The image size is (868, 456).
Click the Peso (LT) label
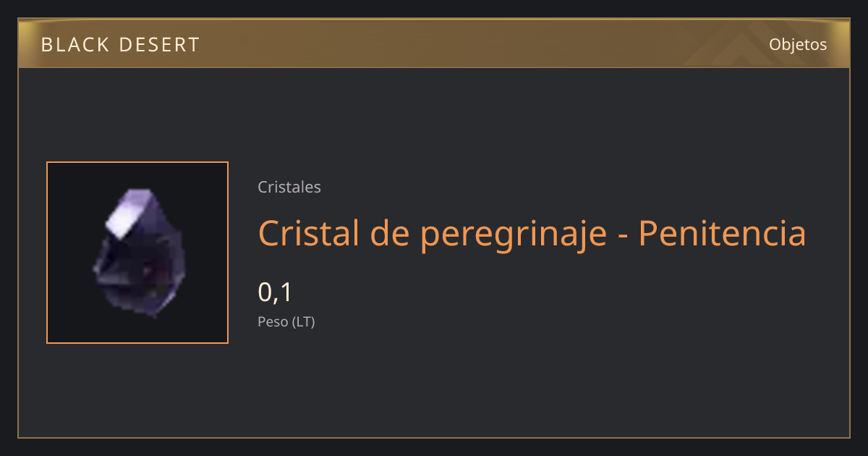[x=286, y=322]
